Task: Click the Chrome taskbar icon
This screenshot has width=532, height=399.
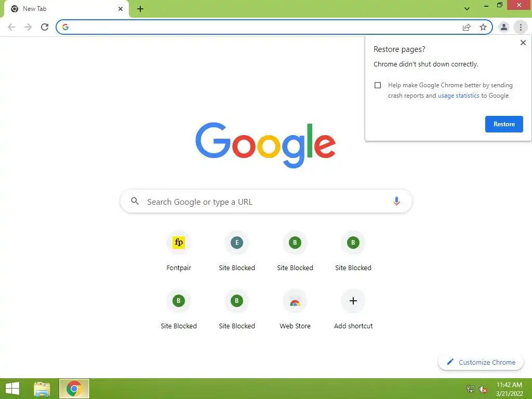Action: click(74, 389)
